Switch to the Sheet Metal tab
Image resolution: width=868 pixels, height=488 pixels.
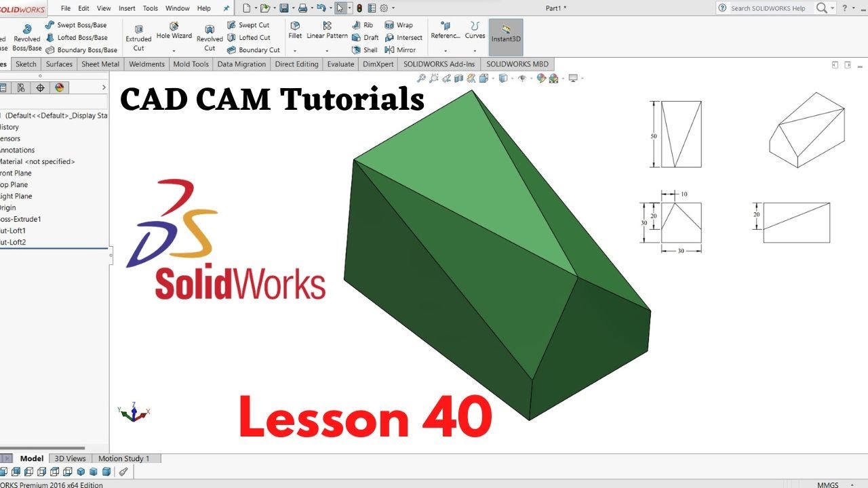(x=100, y=64)
